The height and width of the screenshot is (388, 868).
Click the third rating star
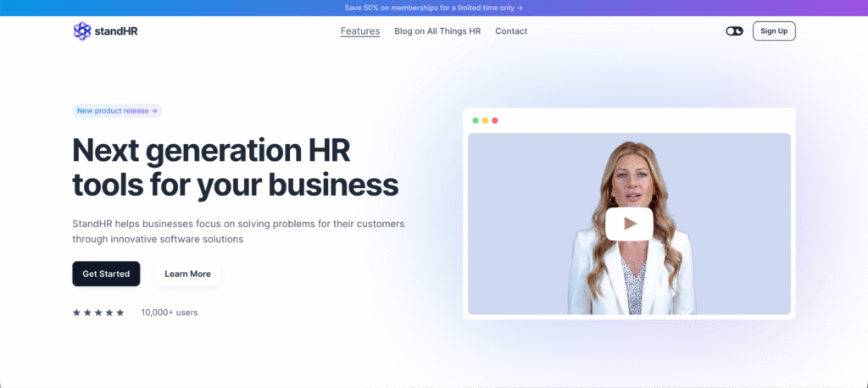point(98,313)
